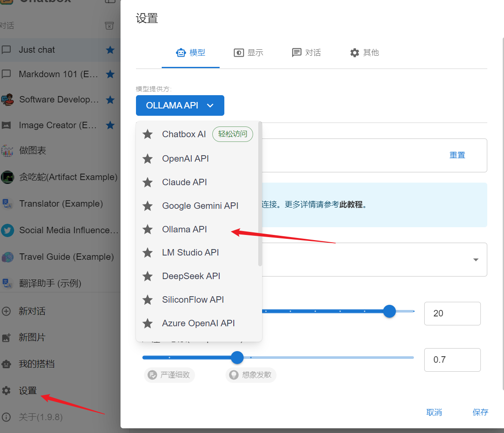Click the context count field showing 20
The height and width of the screenshot is (433, 504).
[x=452, y=313]
